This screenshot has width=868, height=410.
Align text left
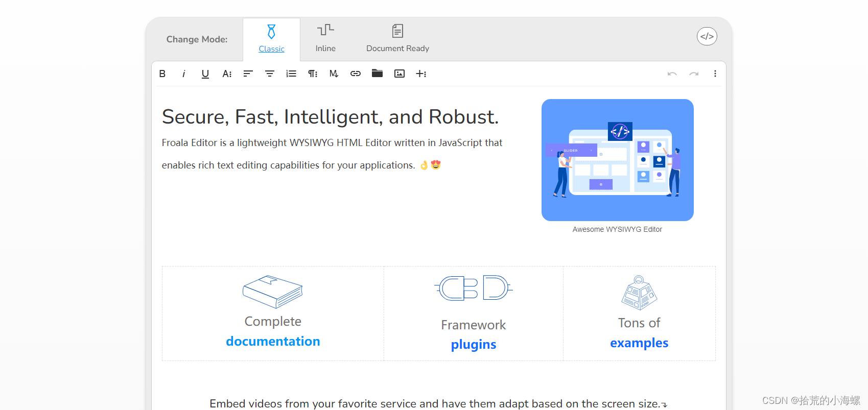[248, 74]
